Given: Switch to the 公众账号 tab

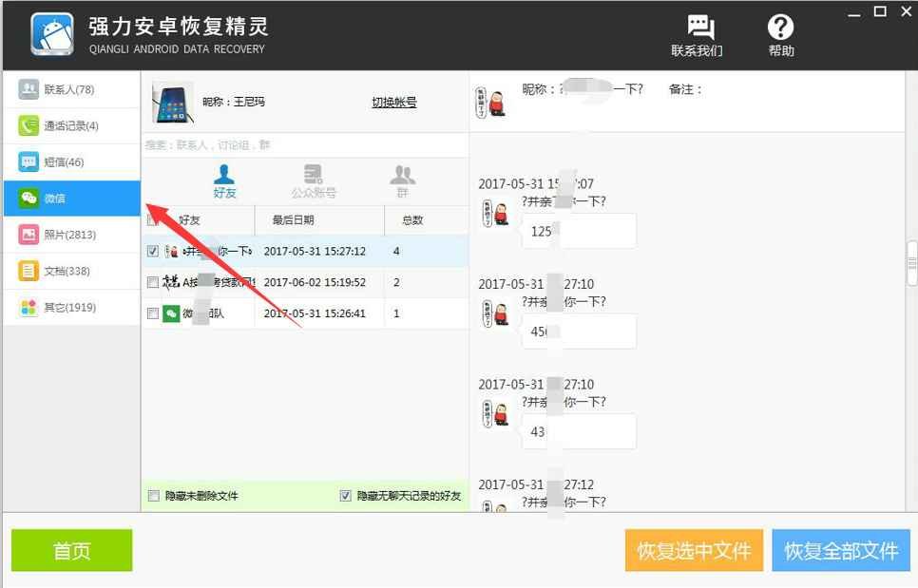Looking at the screenshot, I should click(x=313, y=179).
